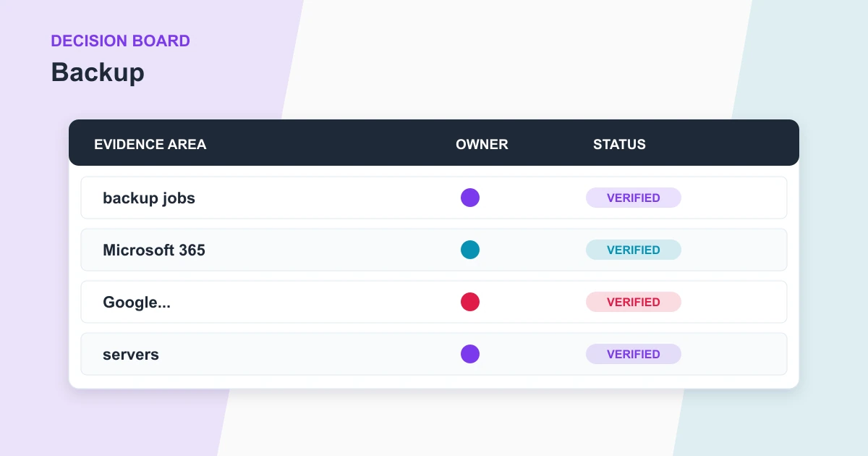Click the teal owner dot for Microsoft 365
This screenshot has height=456, width=868.
click(x=470, y=250)
